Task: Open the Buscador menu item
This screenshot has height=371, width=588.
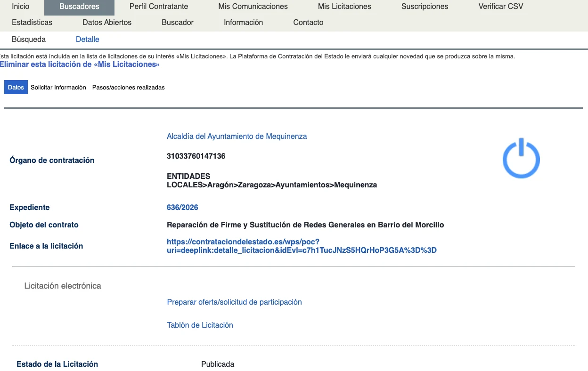Action: pos(178,22)
